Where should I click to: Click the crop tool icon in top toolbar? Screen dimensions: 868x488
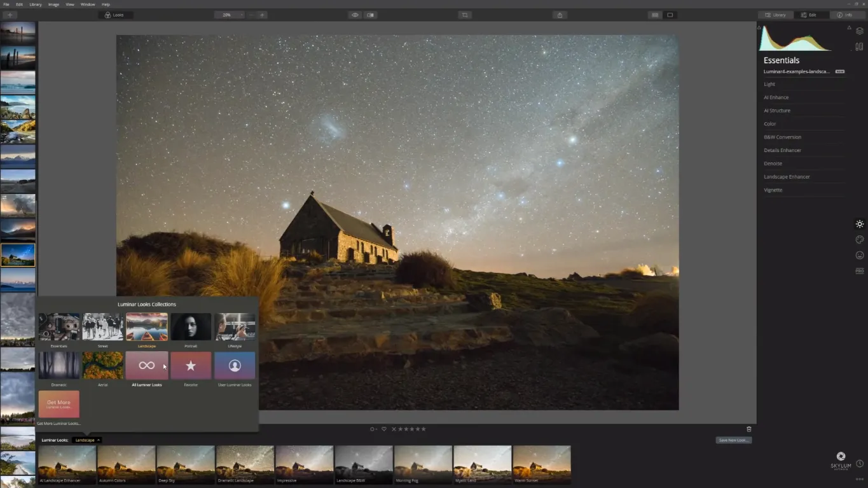[465, 15]
